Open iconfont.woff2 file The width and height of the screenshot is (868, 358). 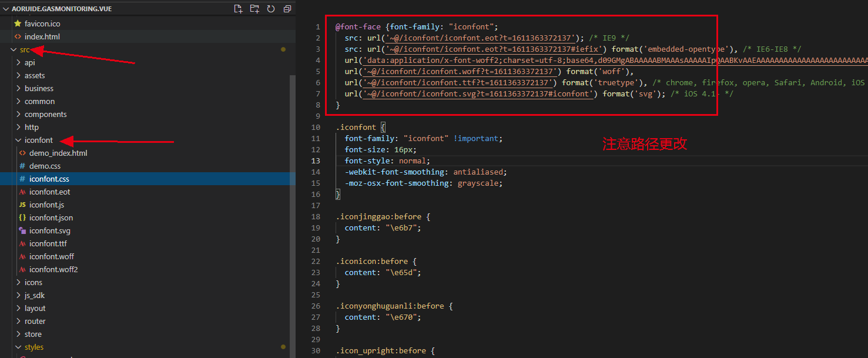click(x=53, y=269)
